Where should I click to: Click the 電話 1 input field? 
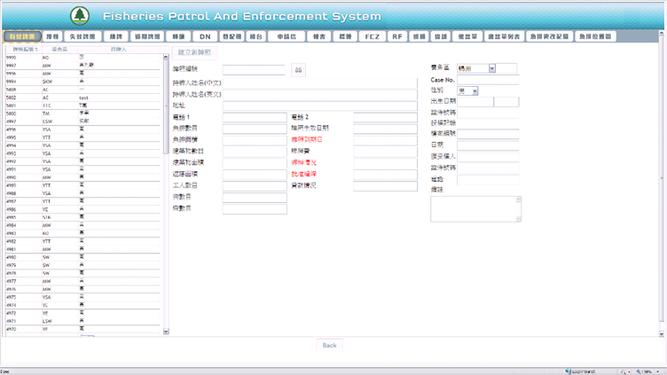[254, 117]
